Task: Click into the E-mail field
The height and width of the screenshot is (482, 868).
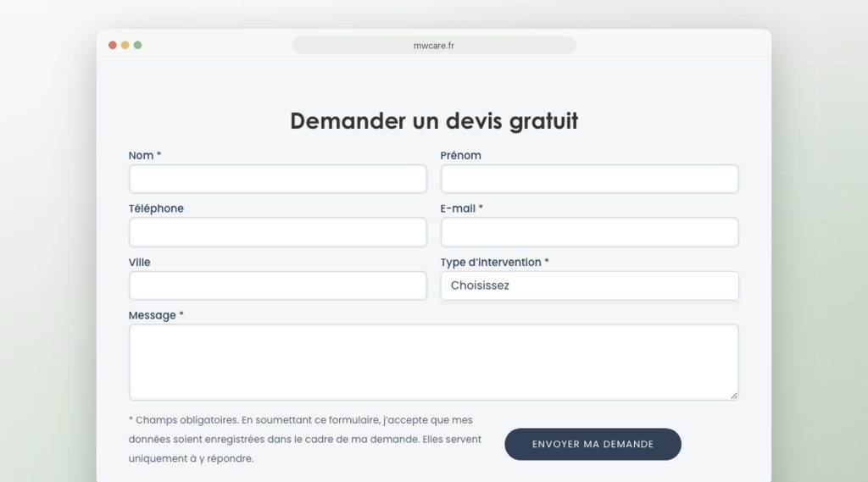Action: [590, 232]
